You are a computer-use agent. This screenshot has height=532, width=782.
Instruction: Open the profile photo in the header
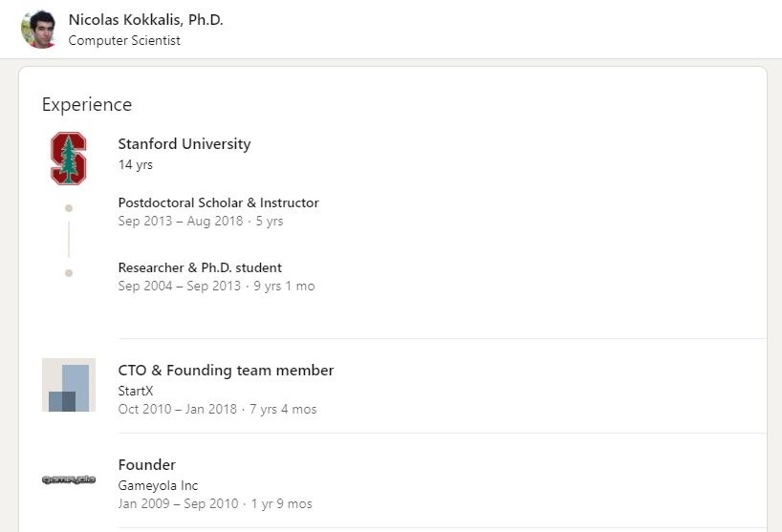(40, 29)
